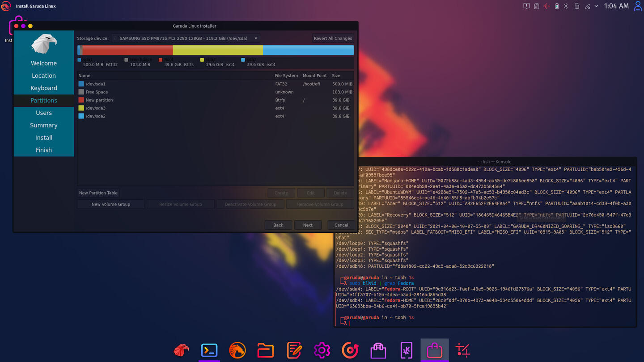Viewport: 644px width, 362px height.
Task: Select the "Free Space" row in the table
Action: pyautogui.click(x=216, y=92)
